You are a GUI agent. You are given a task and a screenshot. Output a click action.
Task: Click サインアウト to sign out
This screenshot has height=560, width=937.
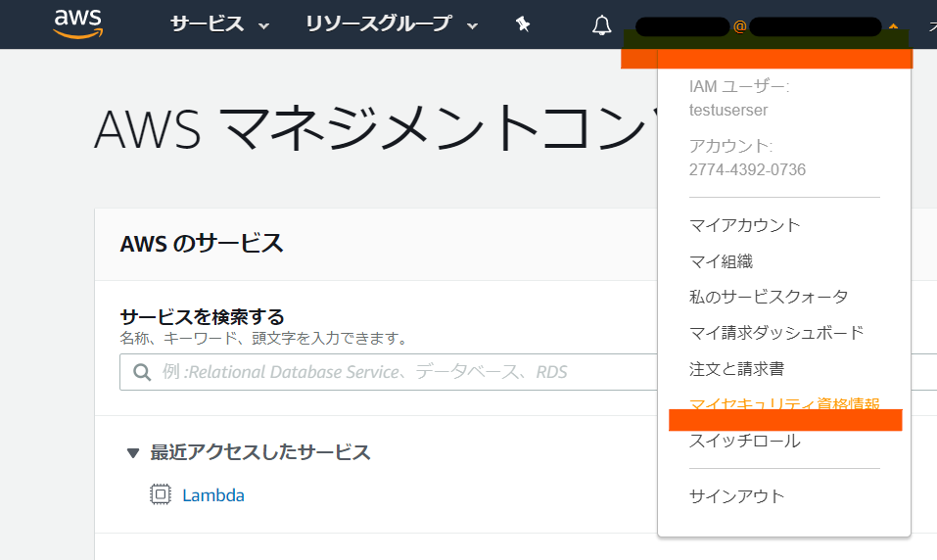click(737, 496)
